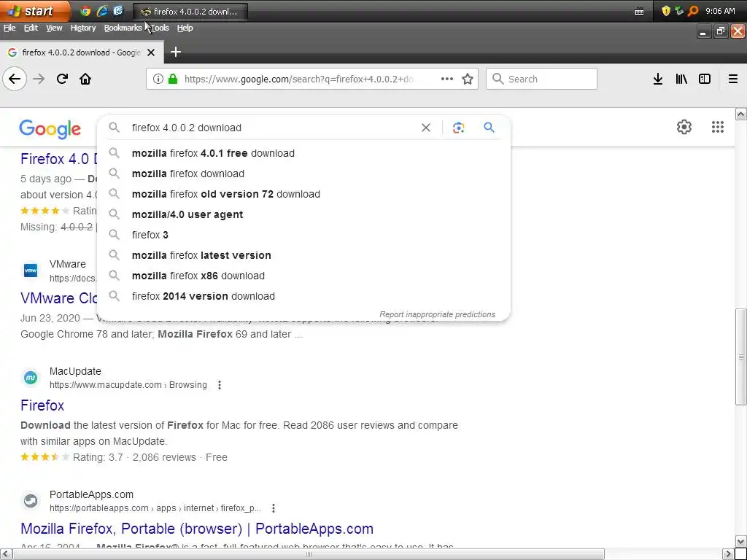Open page actions three-dot menu in address bar

pos(447,79)
